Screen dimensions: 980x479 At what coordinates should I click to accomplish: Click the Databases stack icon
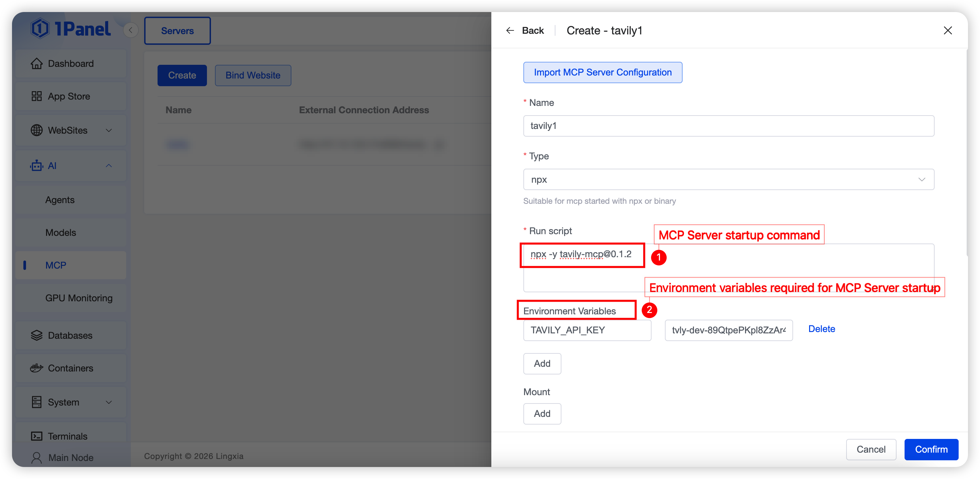(x=36, y=335)
